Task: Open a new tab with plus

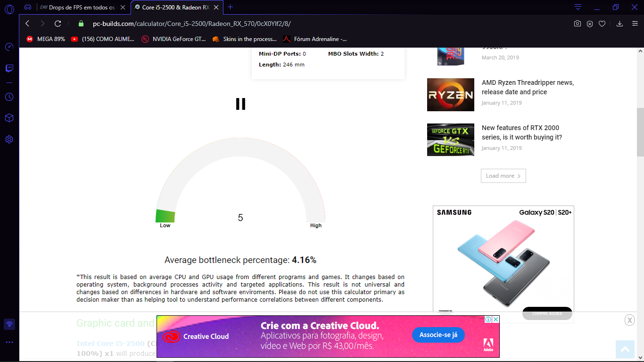Action: point(230,7)
